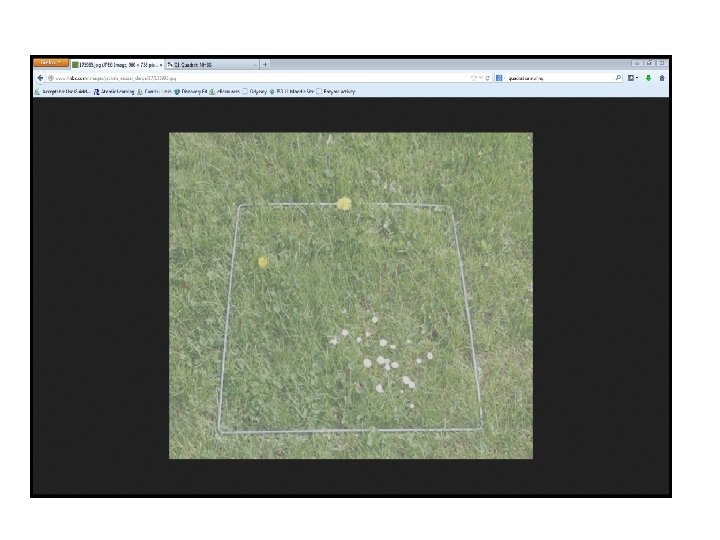Close the JPEG Image tab

161,65
